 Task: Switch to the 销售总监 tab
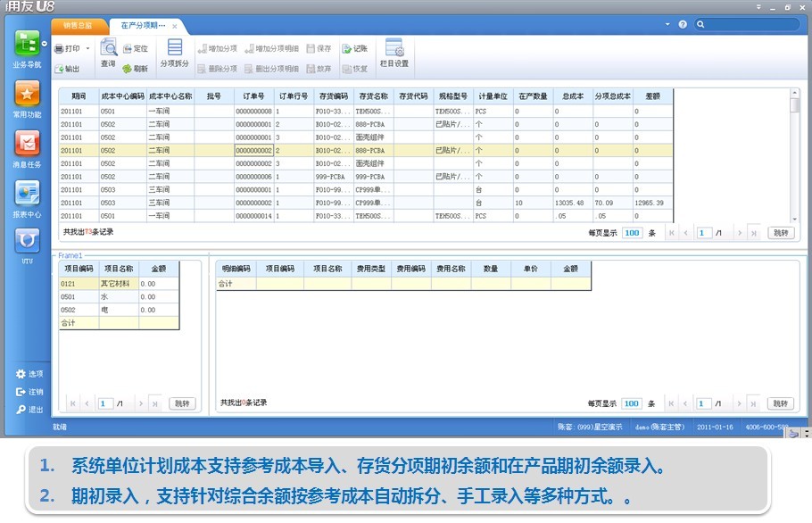(79, 25)
